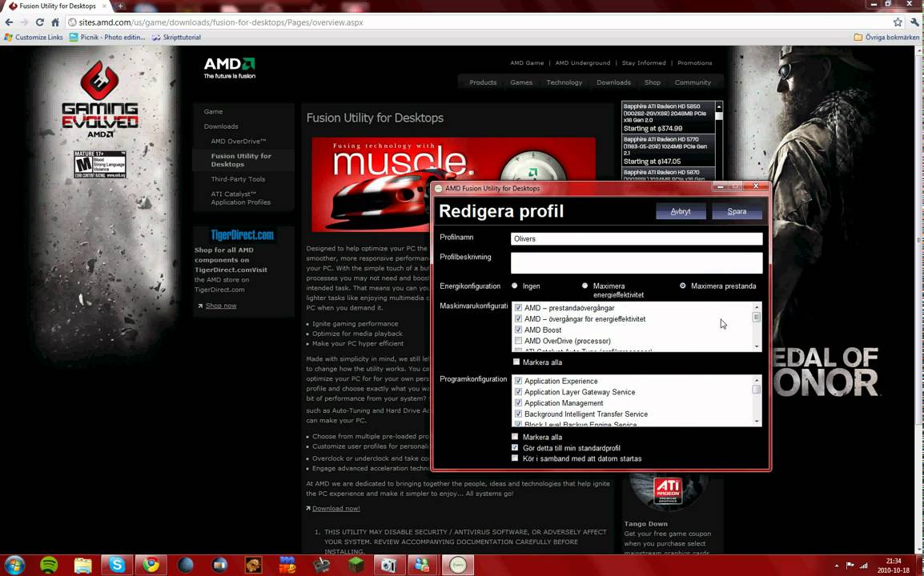Open Third-Party Tools sidebar link
924x576 pixels.
coord(238,179)
